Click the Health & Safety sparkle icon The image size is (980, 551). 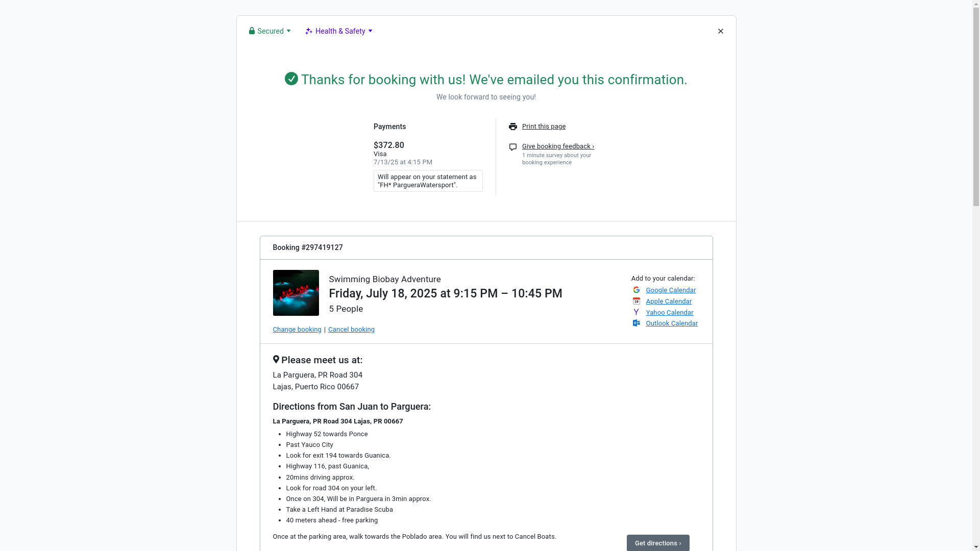pyautogui.click(x=309, y=31)
